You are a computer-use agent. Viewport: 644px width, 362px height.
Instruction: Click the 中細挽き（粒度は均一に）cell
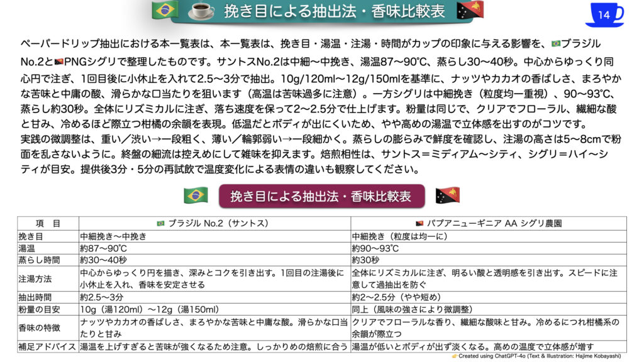[489, 236]
